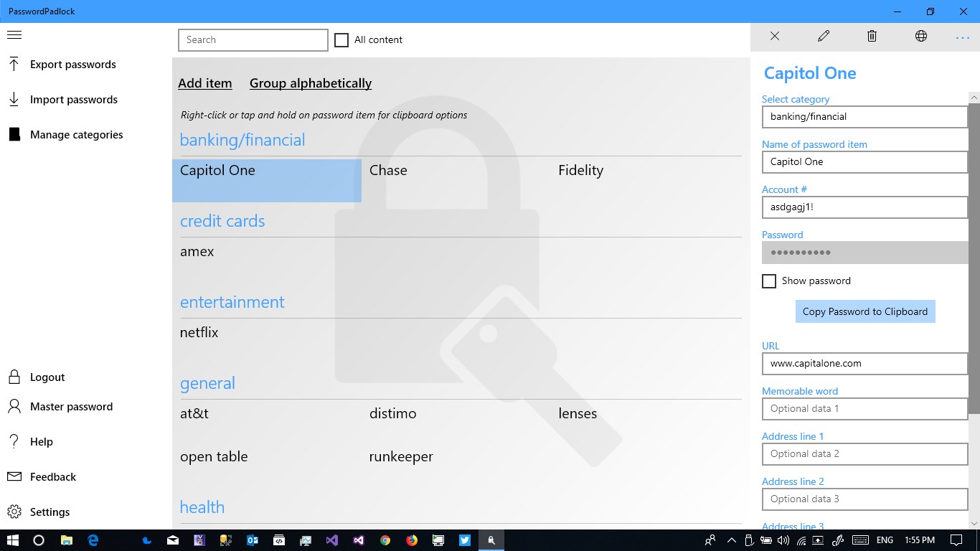This screenshot has height=551, width=980.
Task: Toggle the navigation pane with the hamburger icon
Action: (14, 34)
